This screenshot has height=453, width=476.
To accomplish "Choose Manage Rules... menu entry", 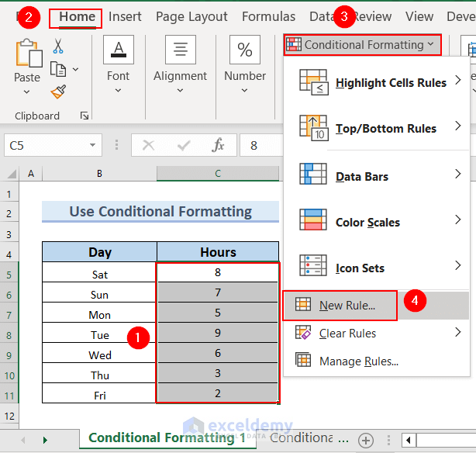I will point(377,361).
